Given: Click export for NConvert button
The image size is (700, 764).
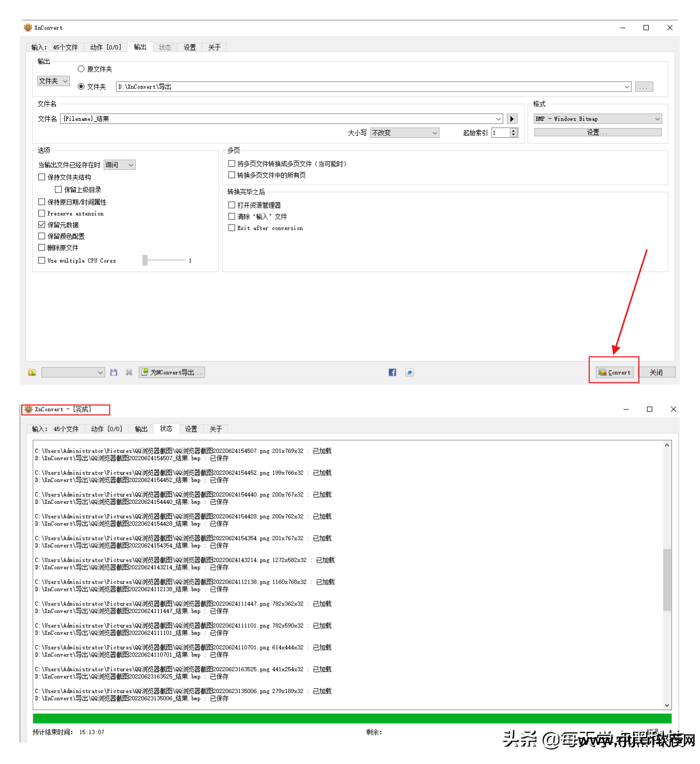Looking at the screenshot, I should pyautogui.click(x=172, y=372).
